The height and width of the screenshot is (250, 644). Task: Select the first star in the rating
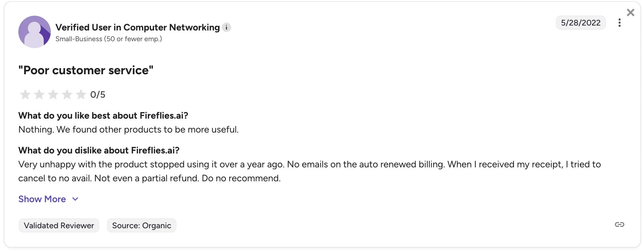(25, 94)
